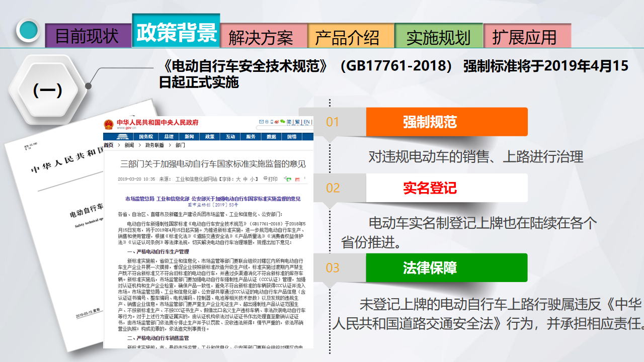Screen dimensions: 644x362
Task: Click the article headline 三部门关于加强电动自行车国家标准
Action: (x=213, y=164)
